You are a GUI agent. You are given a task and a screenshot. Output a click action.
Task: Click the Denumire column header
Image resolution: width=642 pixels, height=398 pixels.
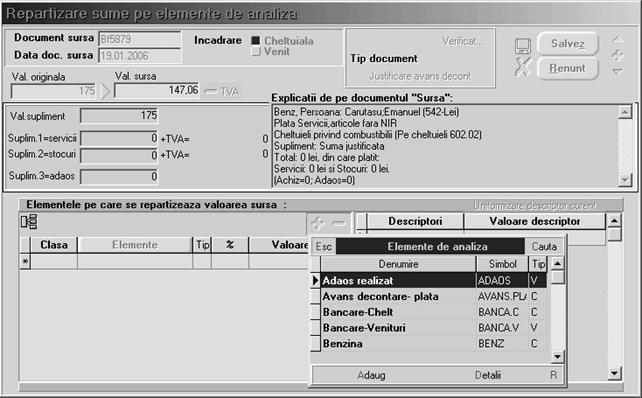[x=398, y=264]
